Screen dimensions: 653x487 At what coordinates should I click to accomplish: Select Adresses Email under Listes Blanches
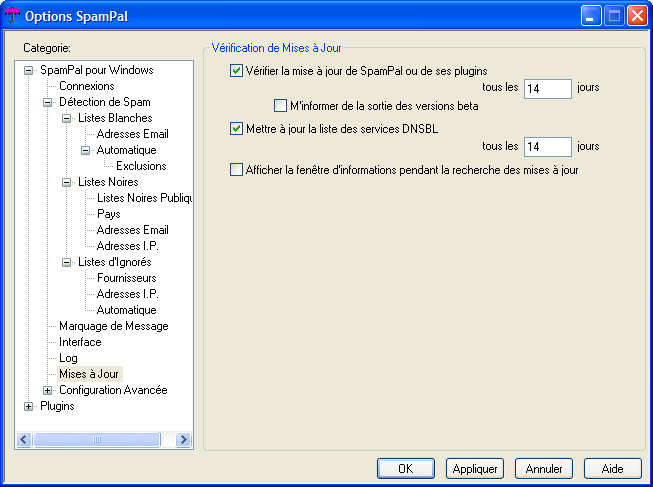coord(132,134)
